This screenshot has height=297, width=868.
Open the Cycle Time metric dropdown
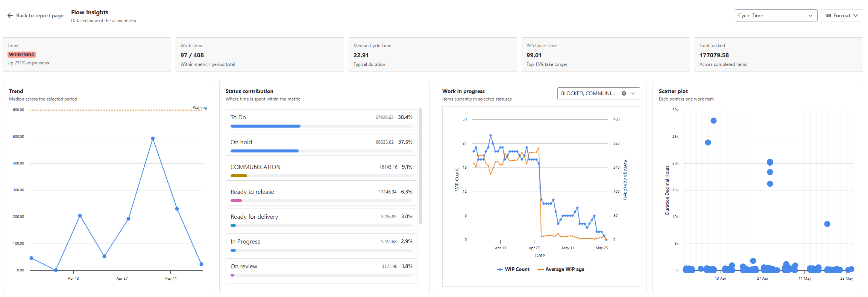[776, 15]
